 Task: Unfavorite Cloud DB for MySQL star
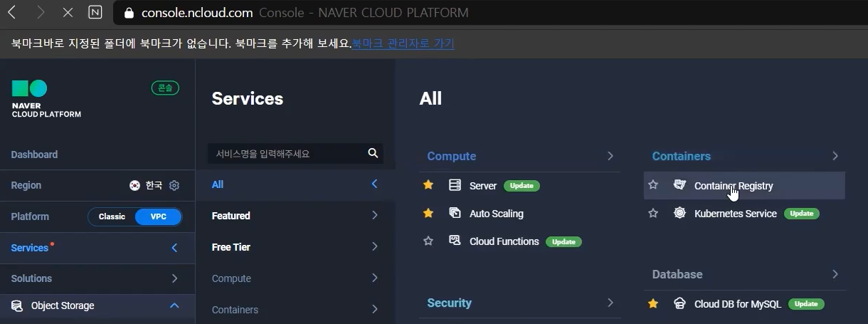pos(653,303)
